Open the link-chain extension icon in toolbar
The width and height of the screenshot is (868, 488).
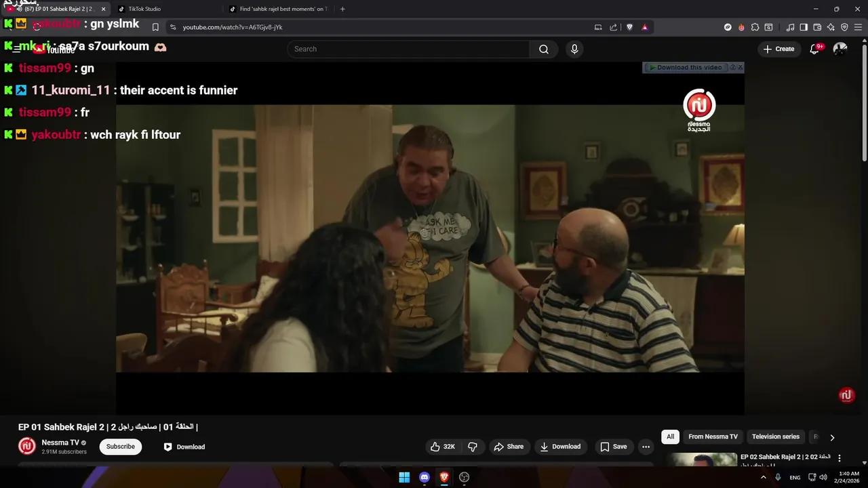coord(728,27)
